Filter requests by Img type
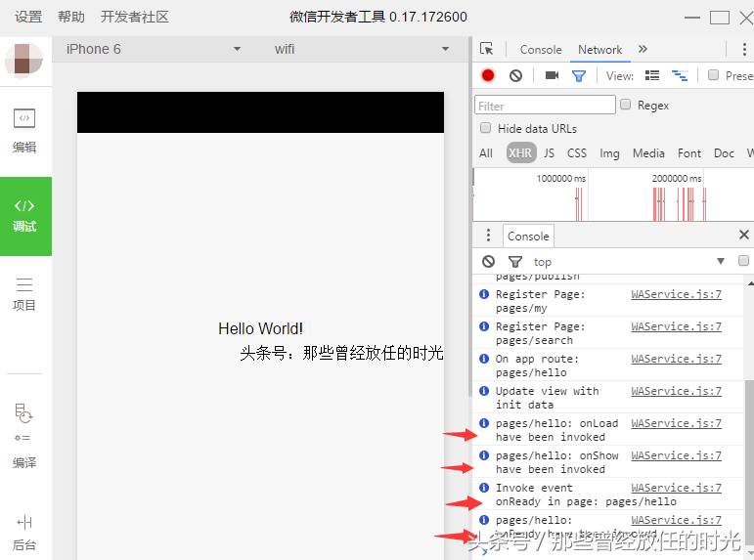The height and width of the screenshot is (560, 754). [x=609, y=153]
